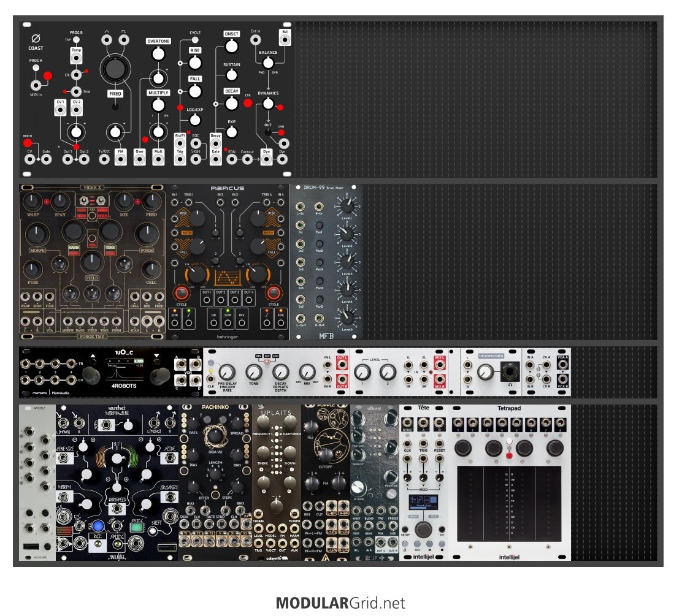
Task: Turn the SUSTAIN knob on 0-Coast
Action: click(231, 75)
